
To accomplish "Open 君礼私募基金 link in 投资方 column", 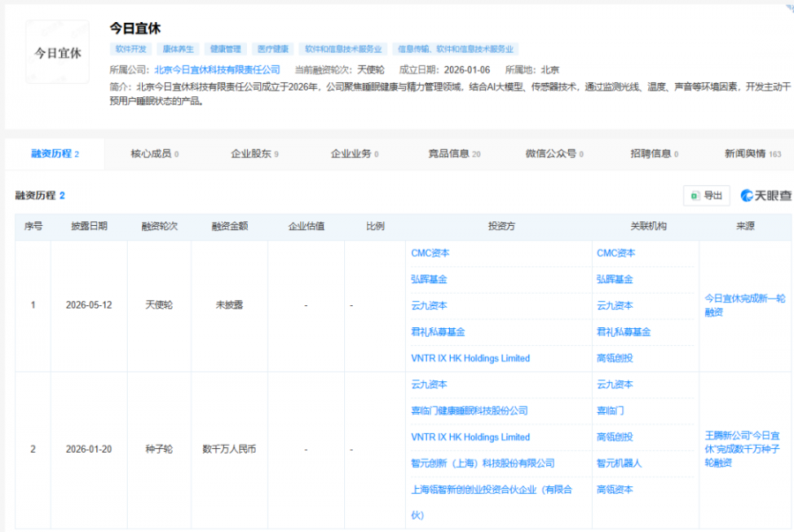I will pos(438,332).
